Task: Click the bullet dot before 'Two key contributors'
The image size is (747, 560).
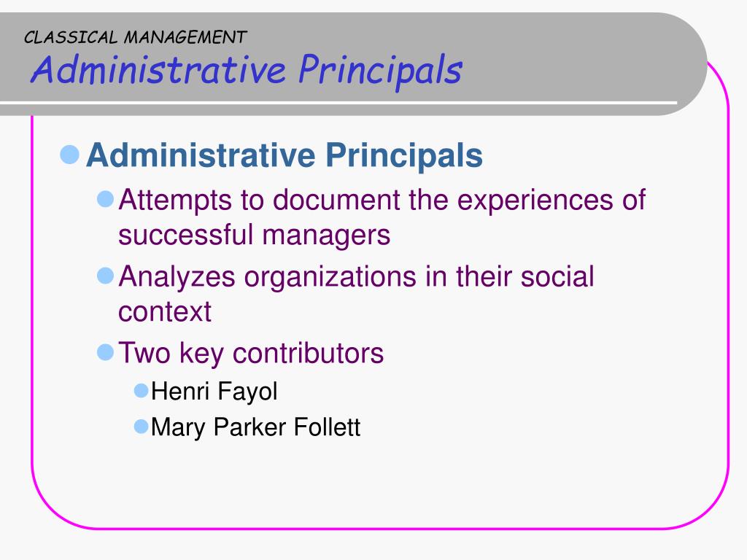Action: [x=105, y=352]
